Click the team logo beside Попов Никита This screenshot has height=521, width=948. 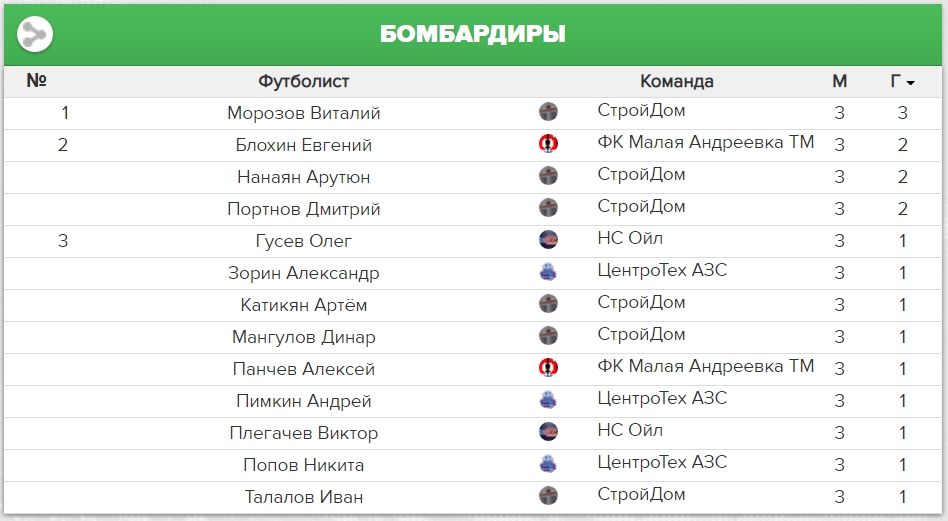click(548, 464)
